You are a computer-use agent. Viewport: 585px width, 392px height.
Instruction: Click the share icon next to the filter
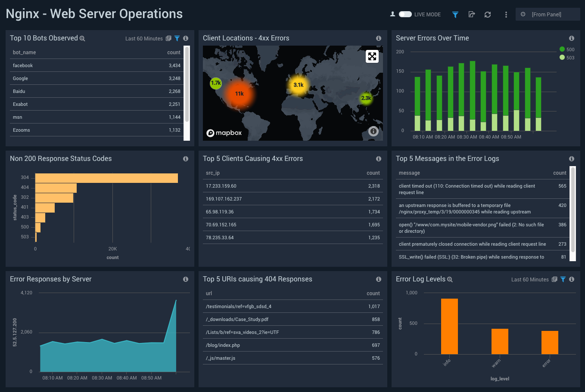(471, 14)
